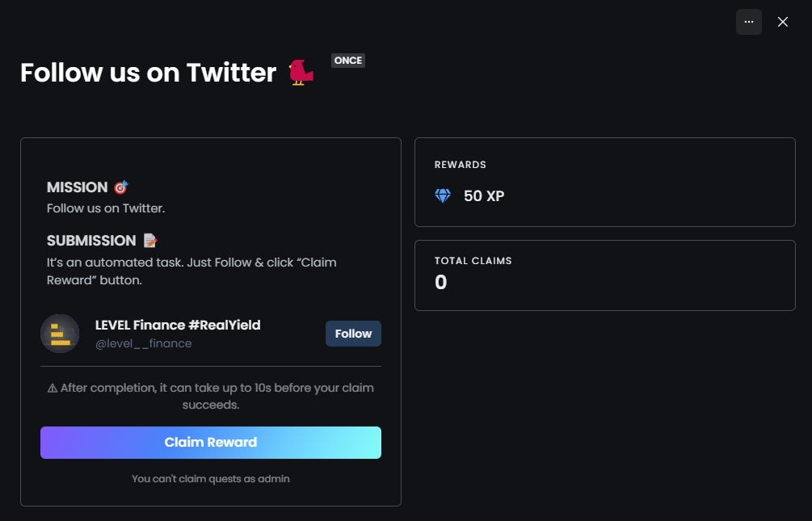The height and width of the screenshot is (521, 812).
Task: Open the three-dot more options menu
Action: click(748, 22)
